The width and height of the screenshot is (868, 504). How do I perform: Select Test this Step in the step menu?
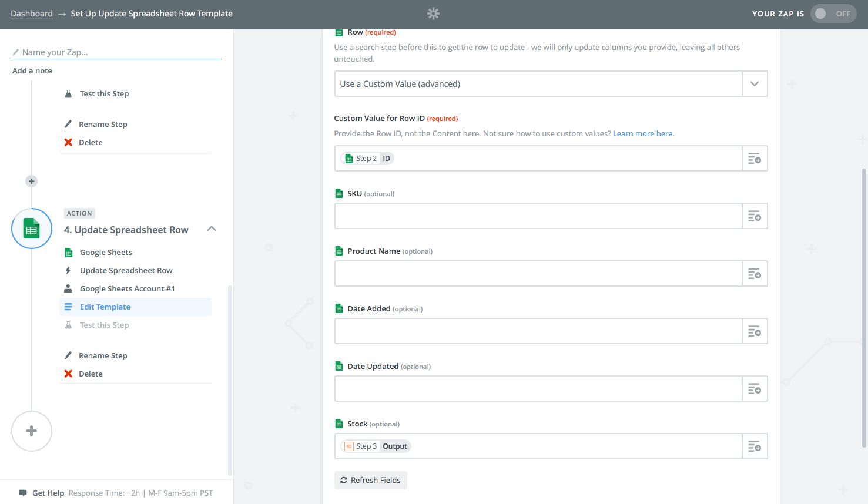tap(104, 325)
